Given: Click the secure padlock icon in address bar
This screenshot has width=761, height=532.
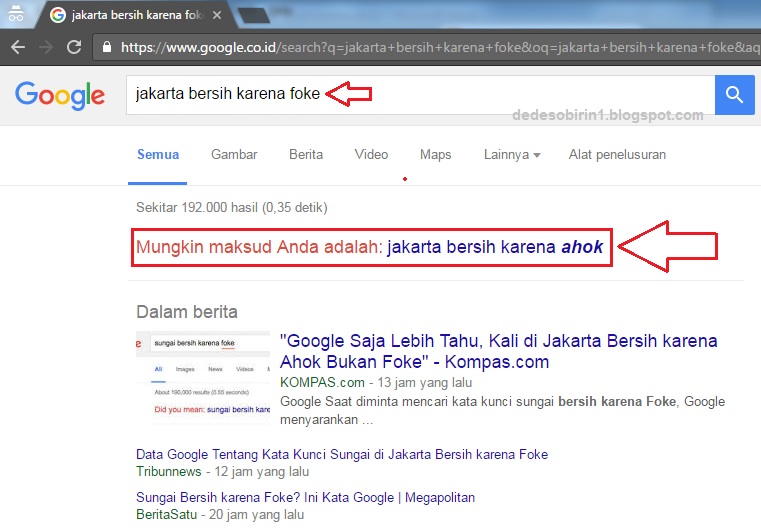Looking at the screenshot, I should tap(107, 47).
